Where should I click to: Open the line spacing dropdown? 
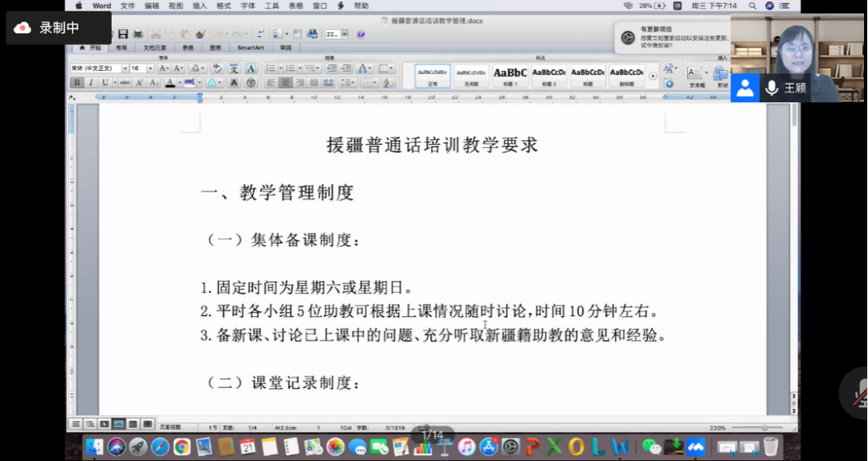click(x=347, y=83)
